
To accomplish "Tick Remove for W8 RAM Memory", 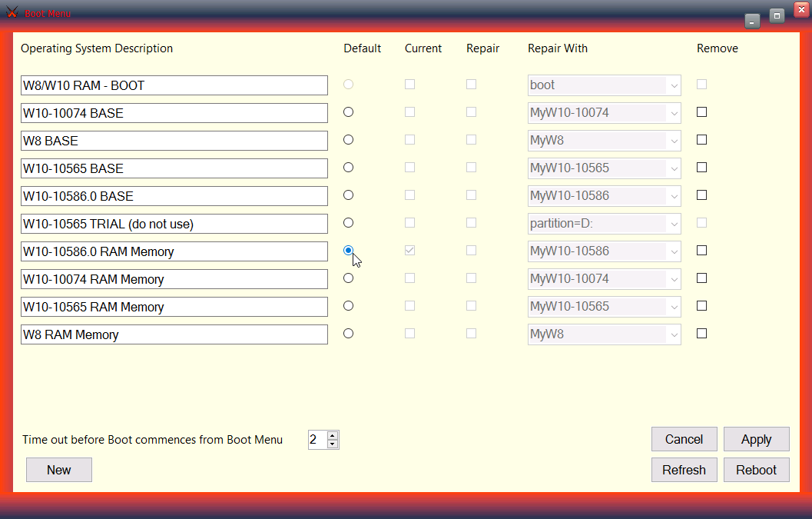I will pyautogui.click(x=701, y=334).
